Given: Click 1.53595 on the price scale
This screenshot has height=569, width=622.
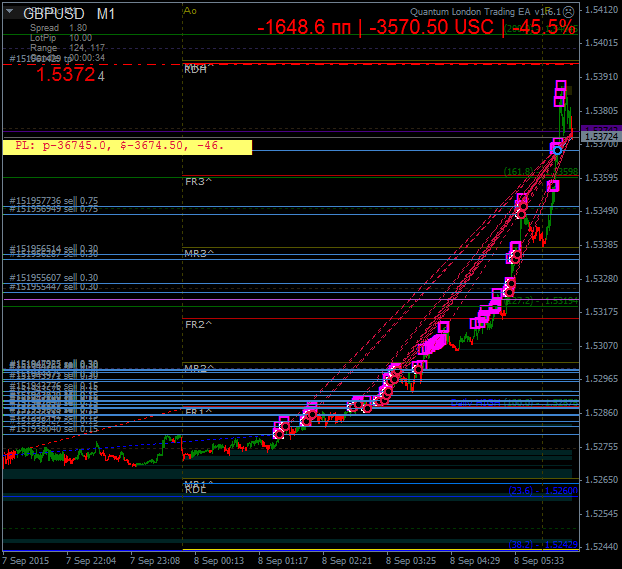Looking at the screenshot, I should click(x=602, y=177).
